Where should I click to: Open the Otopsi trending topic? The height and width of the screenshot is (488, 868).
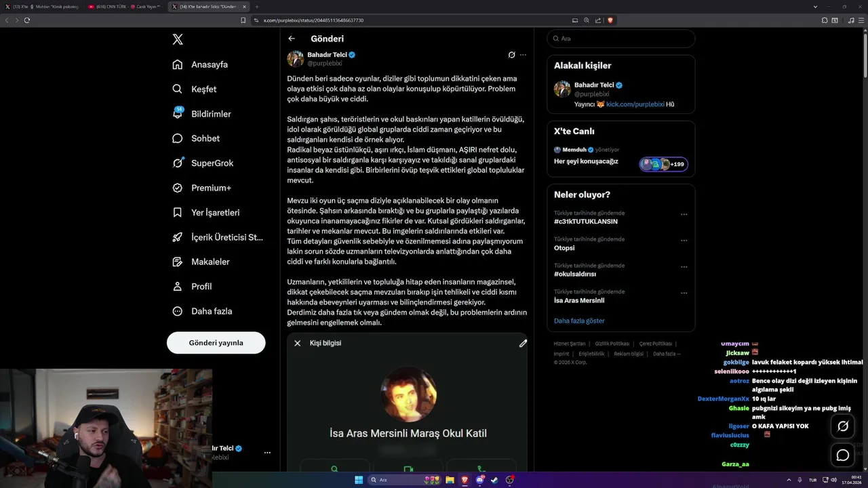pyautogui.click(x=564, y=248)
